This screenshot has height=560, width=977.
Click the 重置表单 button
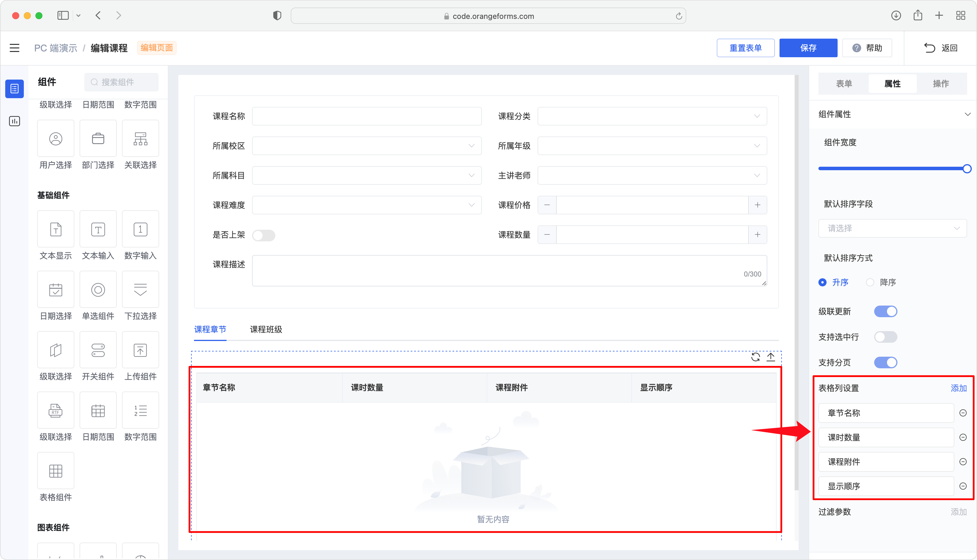tap(746, 48)
